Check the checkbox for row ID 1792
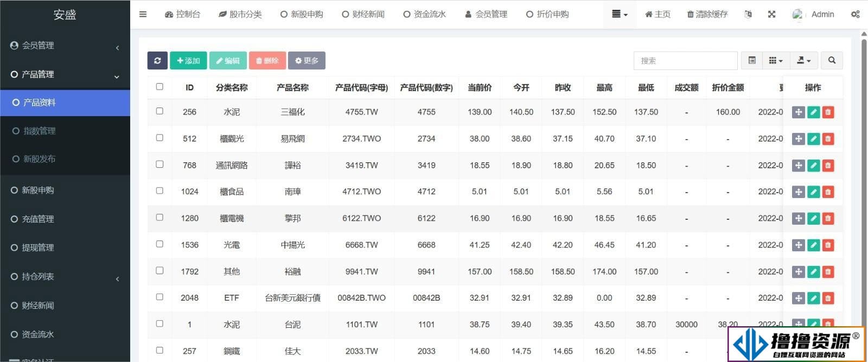The image size is (868, 362). pyautogui.click(x=159, y=270)
